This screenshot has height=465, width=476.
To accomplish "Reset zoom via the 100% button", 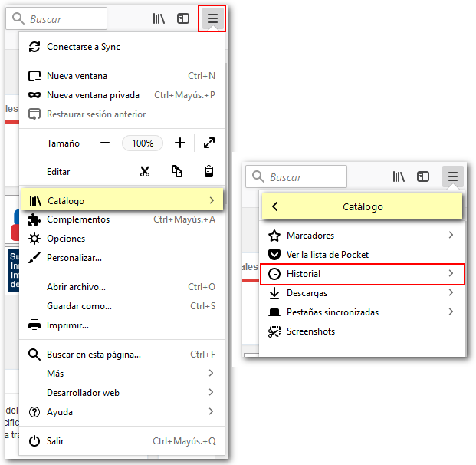I will (142, 143).
